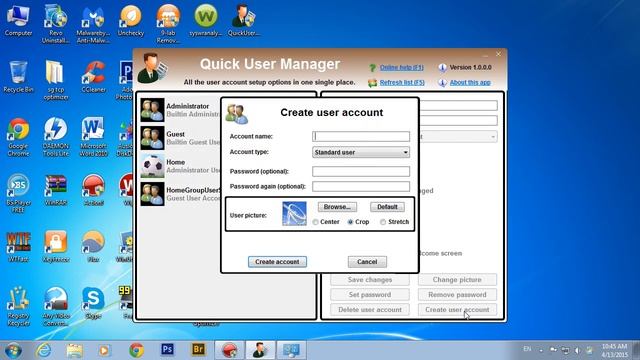Click the Delete user account button
640x360 pixels.
click(x=370, y=310)
